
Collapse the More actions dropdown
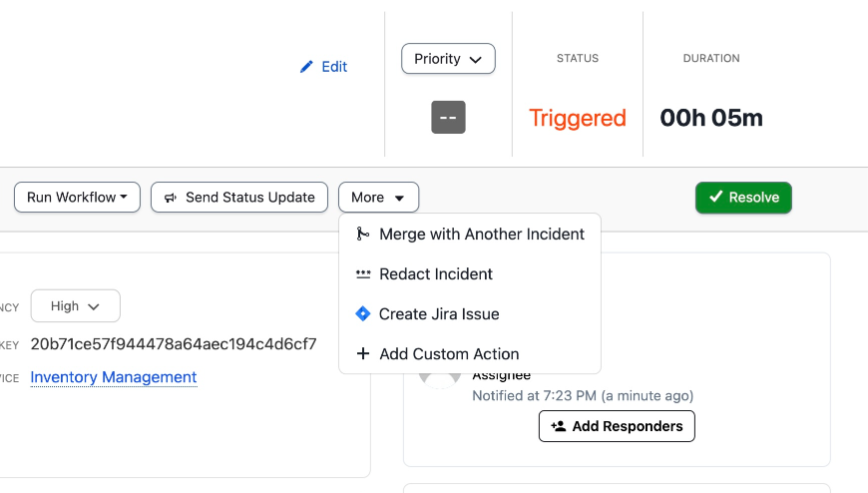378,198
